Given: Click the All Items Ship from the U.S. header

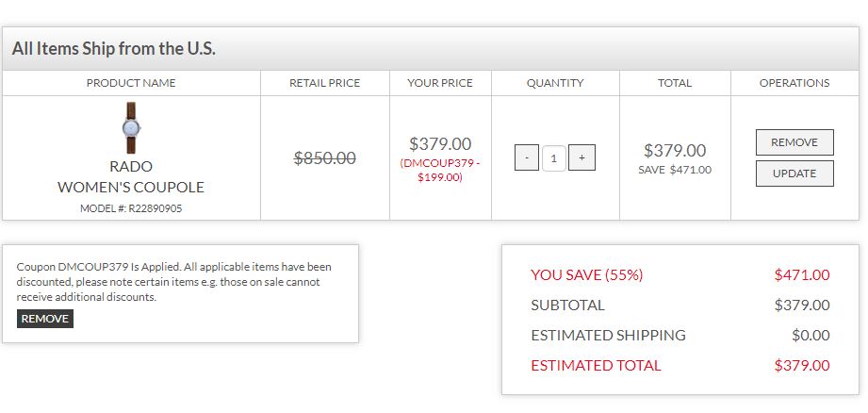Looking at the screenshot, I should pos(114,49).
